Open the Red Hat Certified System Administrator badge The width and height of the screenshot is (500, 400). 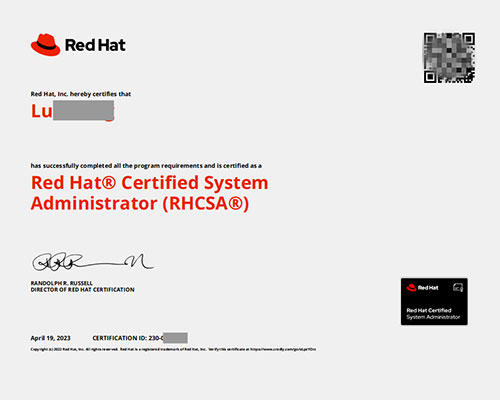[434, 301]
